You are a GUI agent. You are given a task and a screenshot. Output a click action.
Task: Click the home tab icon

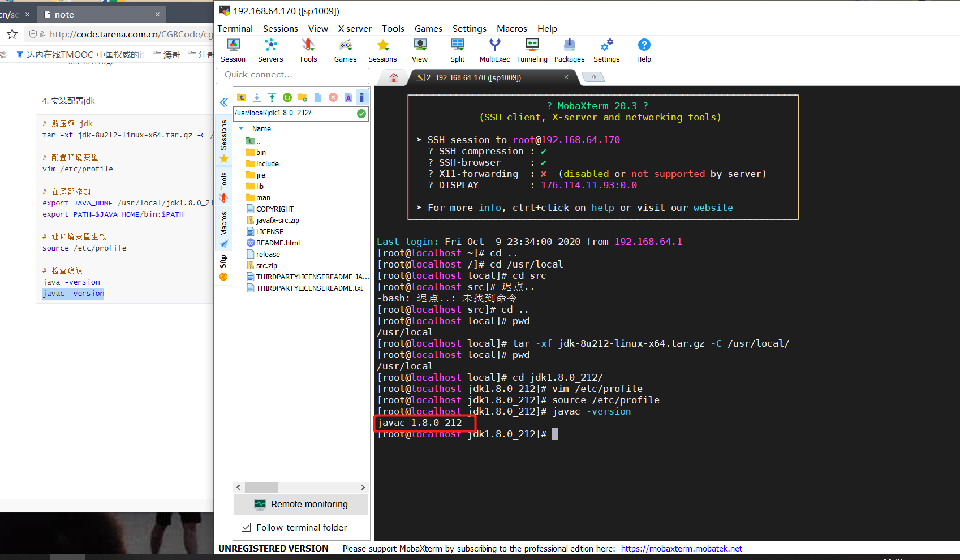(394, 77)
